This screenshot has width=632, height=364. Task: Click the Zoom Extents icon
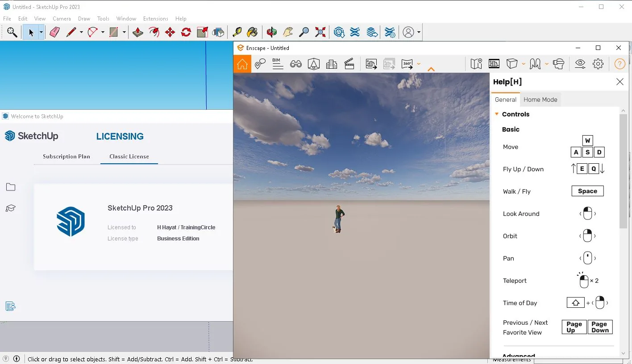(320, 32)
